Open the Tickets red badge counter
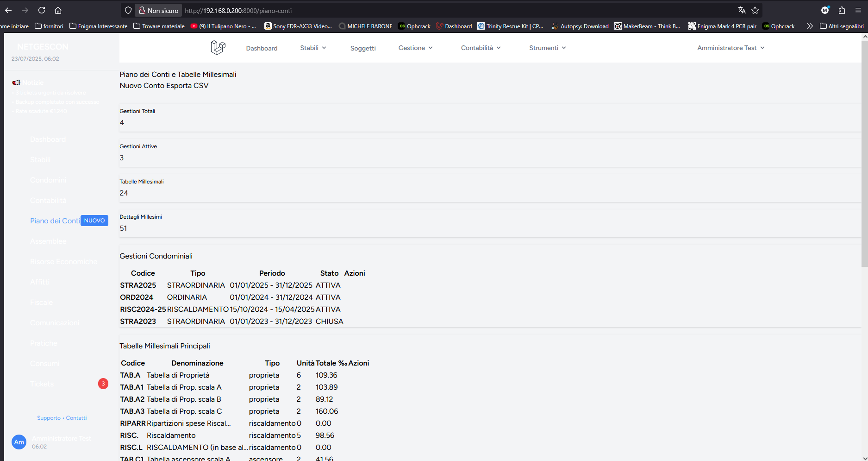Image resolution: width=868 pixels, height=461 pixels. pos(103,384)
